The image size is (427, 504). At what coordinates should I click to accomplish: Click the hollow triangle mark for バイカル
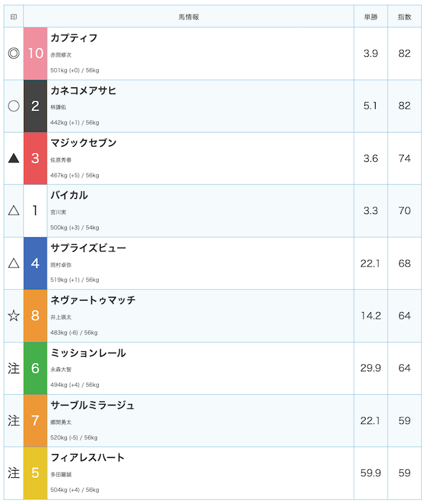coord(13,211)
